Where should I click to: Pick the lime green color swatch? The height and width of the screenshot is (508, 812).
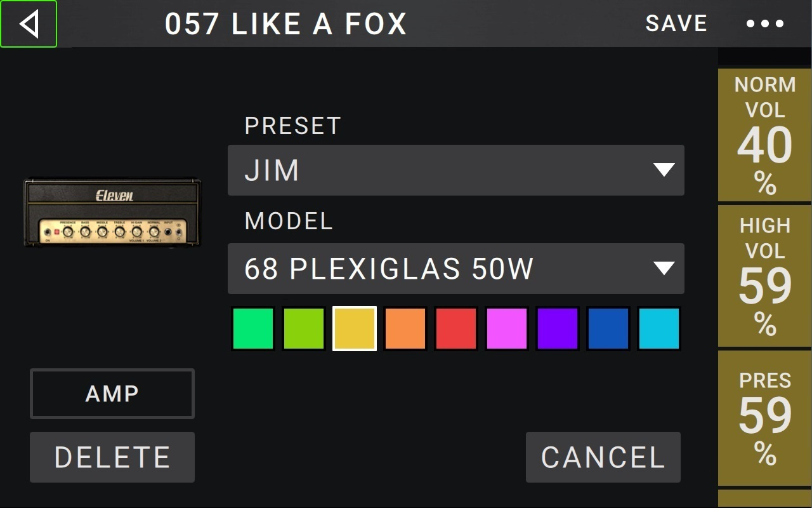click(304, 329)
